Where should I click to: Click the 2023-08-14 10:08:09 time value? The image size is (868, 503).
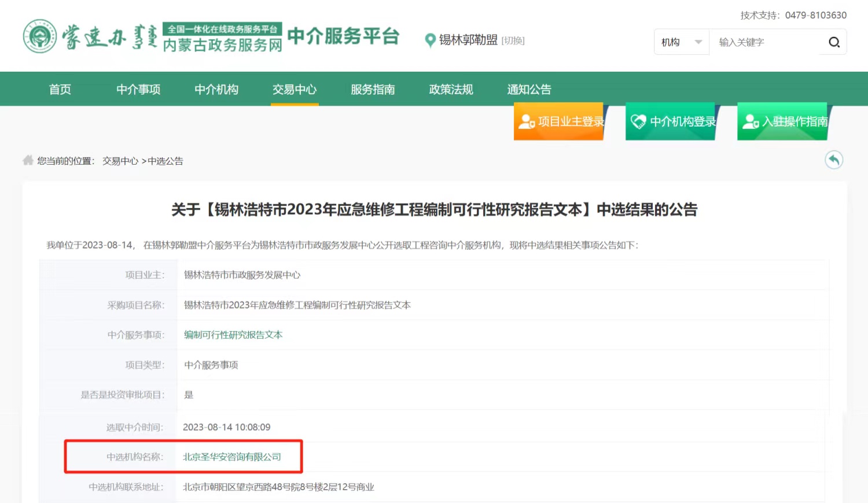[227, 427]
